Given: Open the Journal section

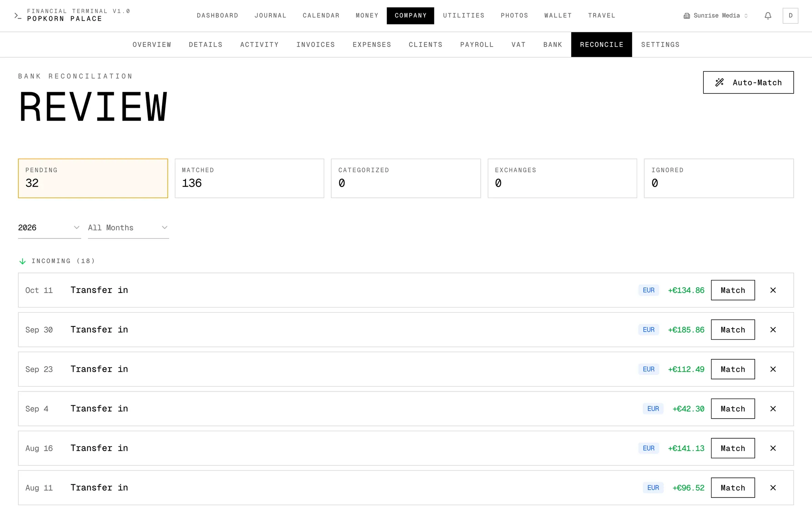Looking at the screenshot, I should (x=270, y=16).
